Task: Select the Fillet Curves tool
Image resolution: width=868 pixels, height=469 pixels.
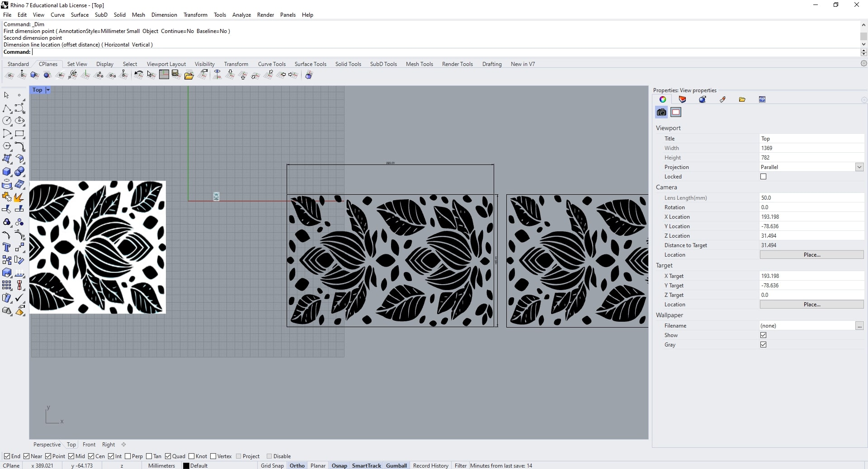Action: point(19,146)
